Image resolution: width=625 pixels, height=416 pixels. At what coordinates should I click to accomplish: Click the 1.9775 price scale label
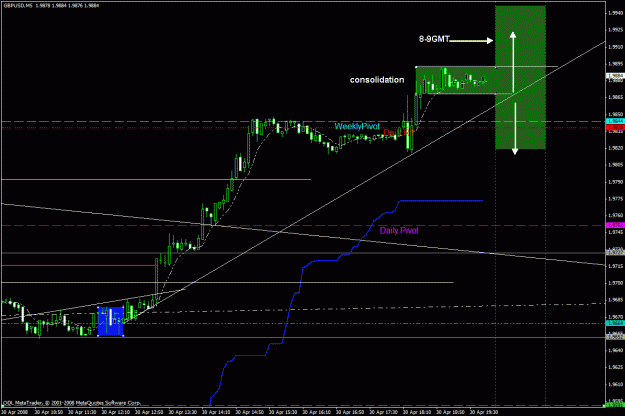[x=615, y=199]
